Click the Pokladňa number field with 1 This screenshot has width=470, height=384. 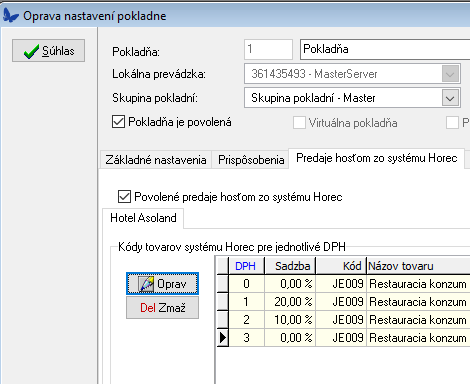(x=268, y=49)
